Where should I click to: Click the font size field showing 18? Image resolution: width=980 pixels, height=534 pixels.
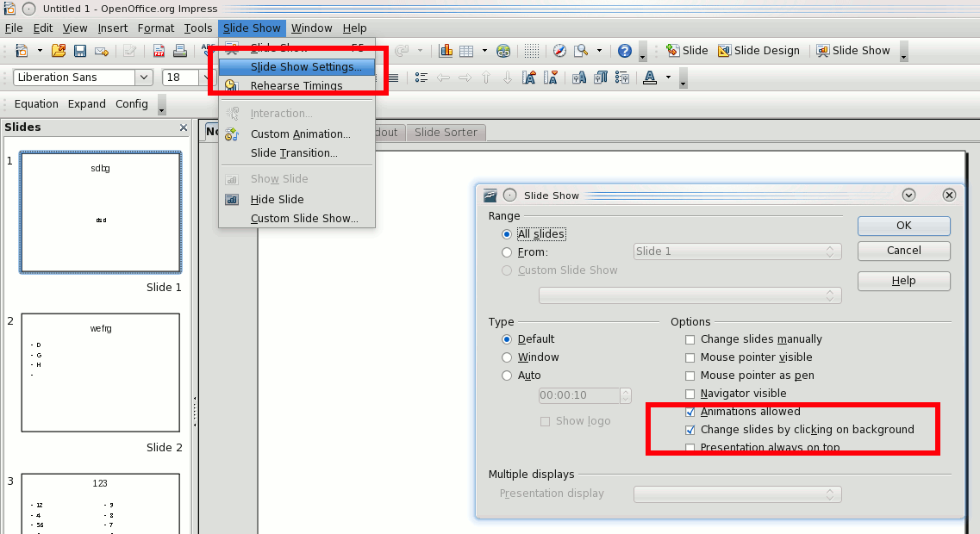click(x=181, y=78)
